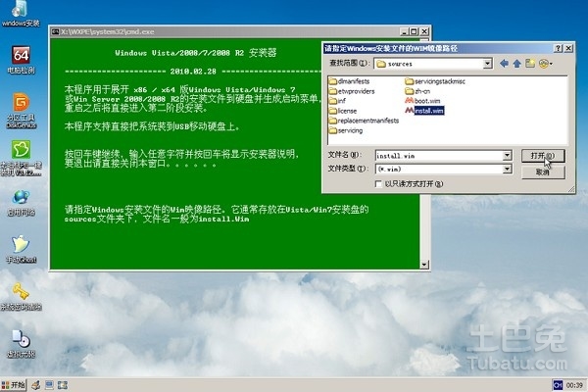Enable 以只读方式打开 checkbox

point(378,184)
